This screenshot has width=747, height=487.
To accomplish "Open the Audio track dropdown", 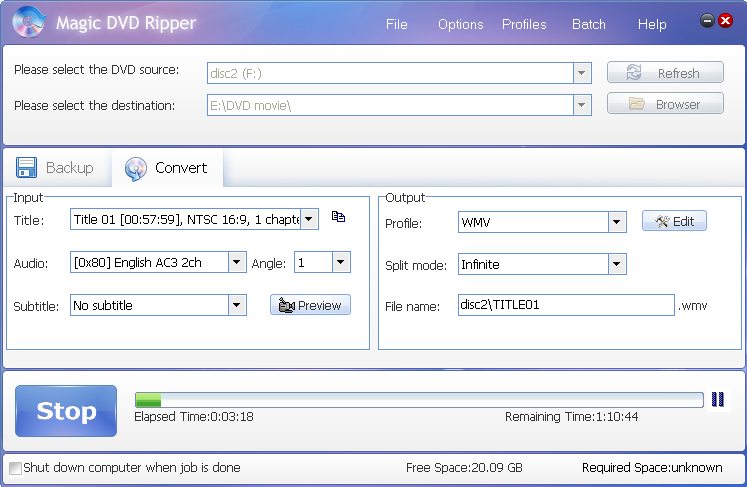I will (x=237, y=262).
